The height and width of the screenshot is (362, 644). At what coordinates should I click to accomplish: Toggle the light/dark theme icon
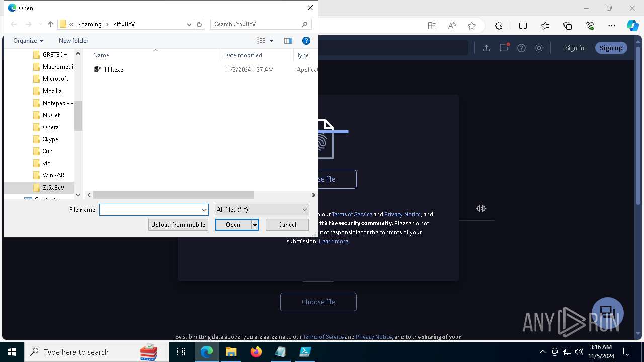tap(539, 48)
